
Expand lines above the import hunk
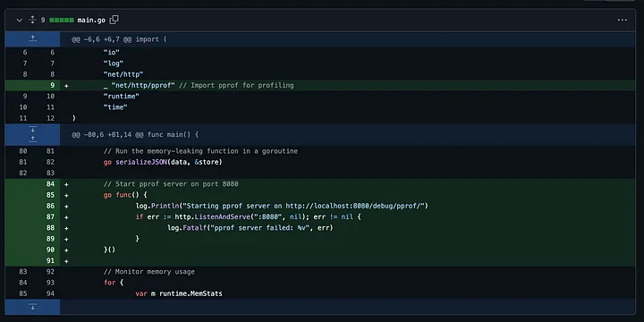(33, 39)
